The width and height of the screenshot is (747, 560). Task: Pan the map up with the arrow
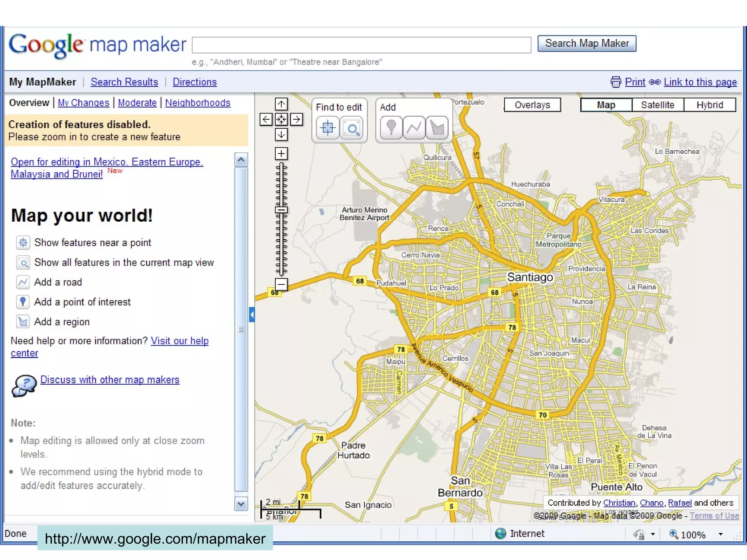(281, 104)
